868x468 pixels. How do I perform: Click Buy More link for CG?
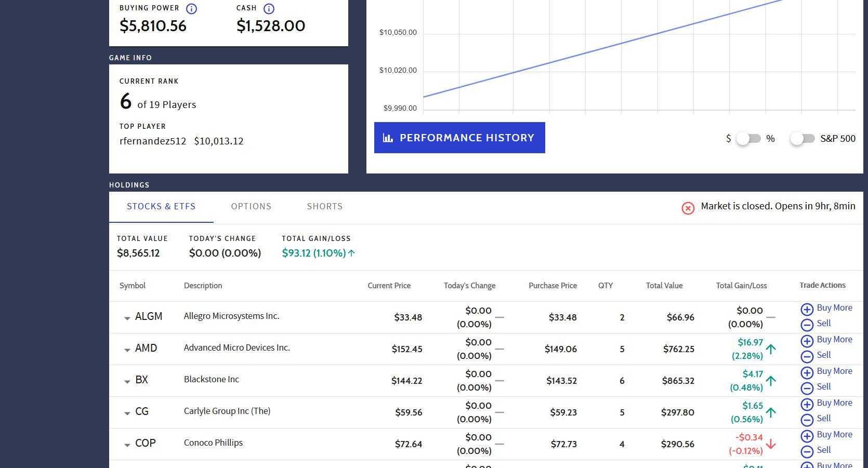[x=834, y=403]
